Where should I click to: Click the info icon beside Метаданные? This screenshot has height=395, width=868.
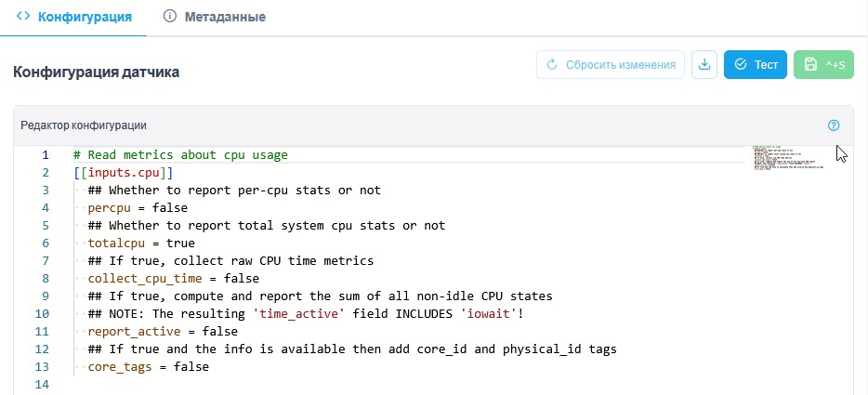(x=170, y=16)
